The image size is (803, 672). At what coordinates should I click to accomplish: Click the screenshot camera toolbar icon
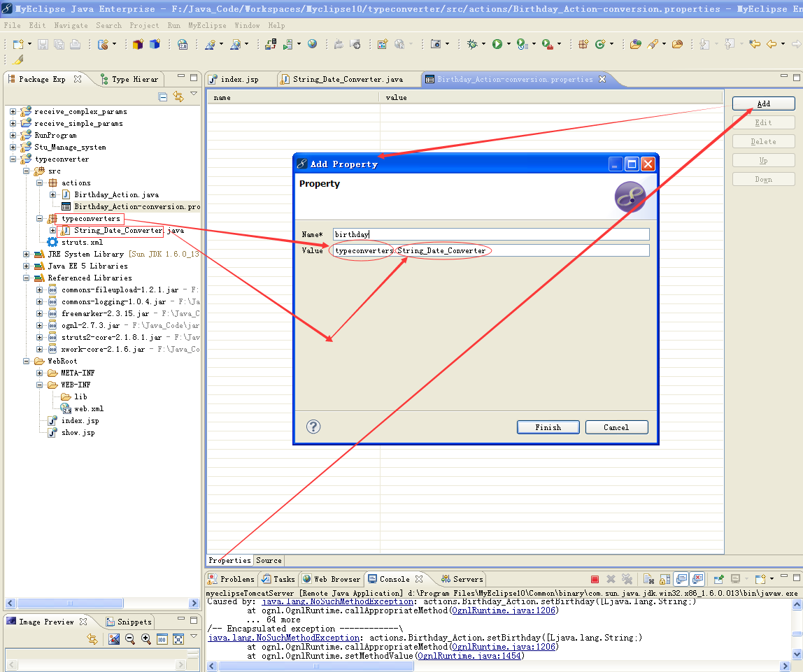click(x=436, y=45)
